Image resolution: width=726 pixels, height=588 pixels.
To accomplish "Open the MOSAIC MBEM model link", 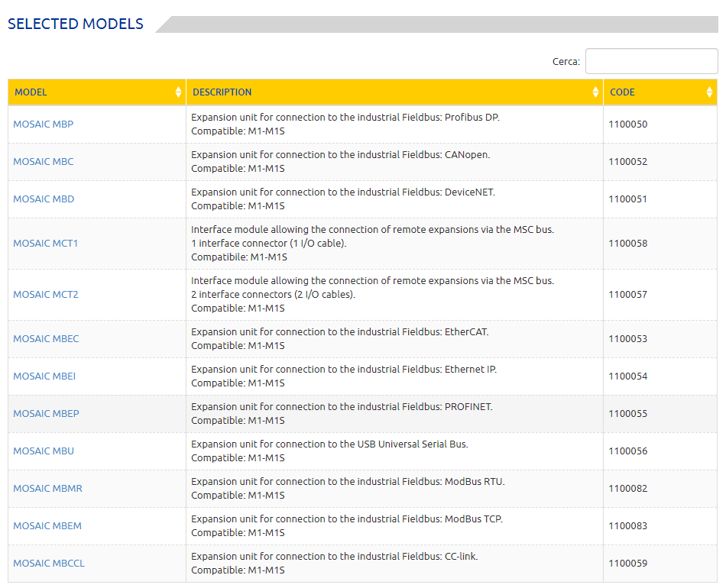I will point(47,526).
